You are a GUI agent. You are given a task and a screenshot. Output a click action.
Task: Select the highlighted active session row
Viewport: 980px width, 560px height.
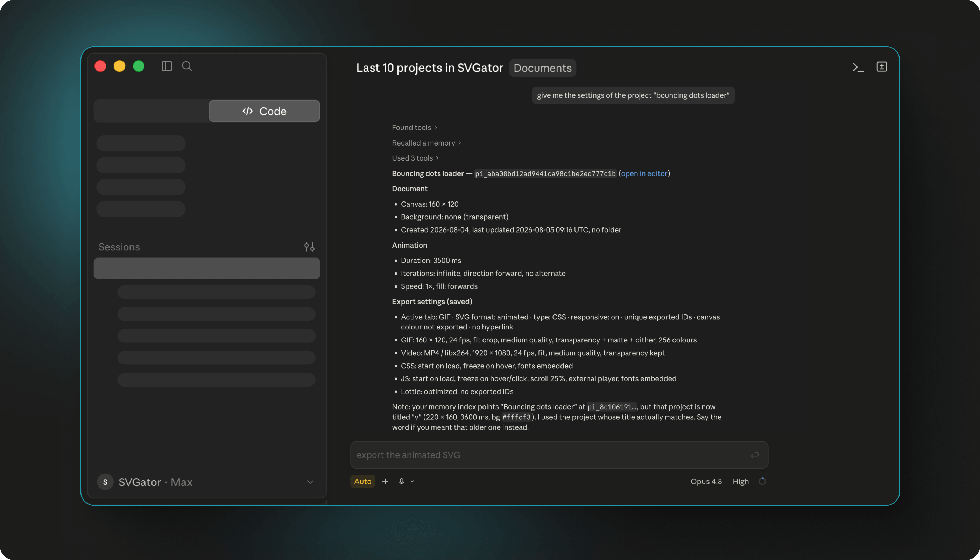[x=207, y=269]
